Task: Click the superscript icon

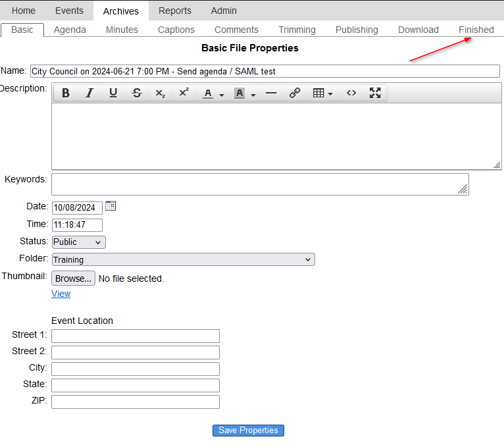Action: (x=184, y=93)
